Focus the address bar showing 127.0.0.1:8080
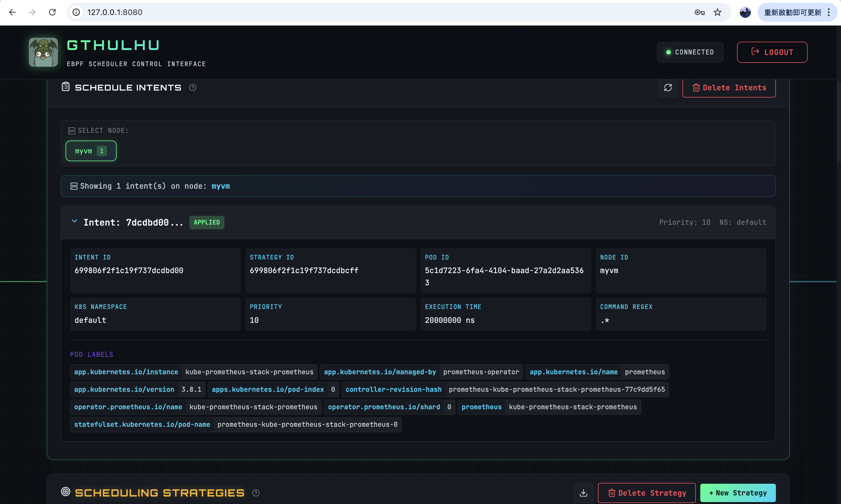841x504 pixels. pos(374,13)
